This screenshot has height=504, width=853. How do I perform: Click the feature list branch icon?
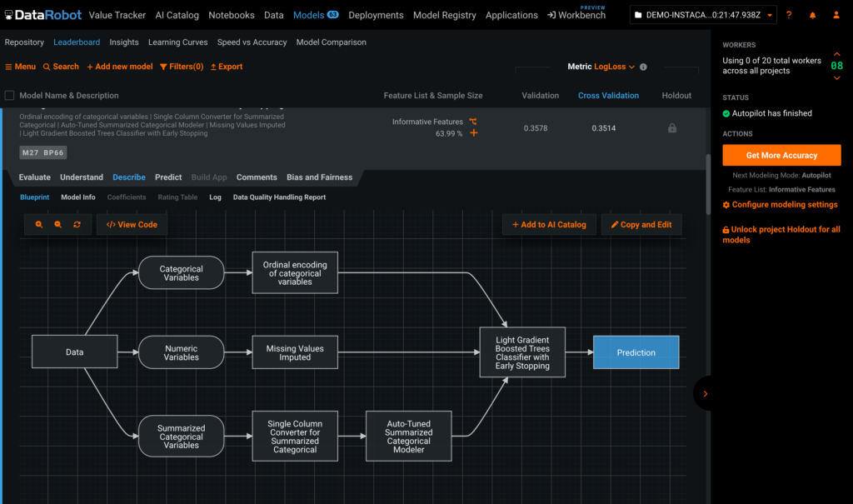pos(473,122)
